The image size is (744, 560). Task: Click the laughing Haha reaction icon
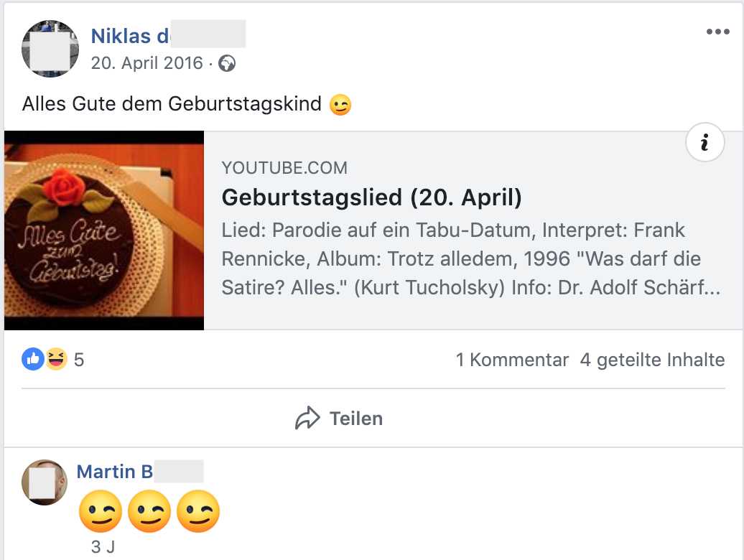point(56,359)
